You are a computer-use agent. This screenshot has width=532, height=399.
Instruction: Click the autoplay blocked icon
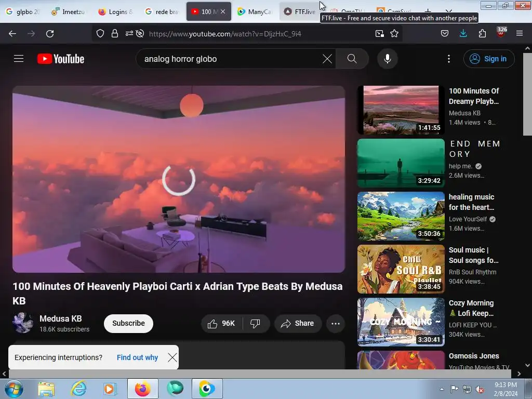tap(140, 34)
